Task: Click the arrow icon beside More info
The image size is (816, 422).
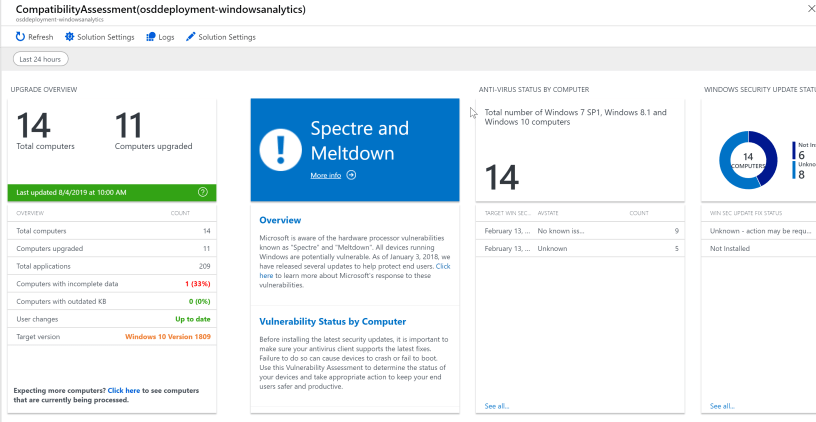Action: [351, 175]
